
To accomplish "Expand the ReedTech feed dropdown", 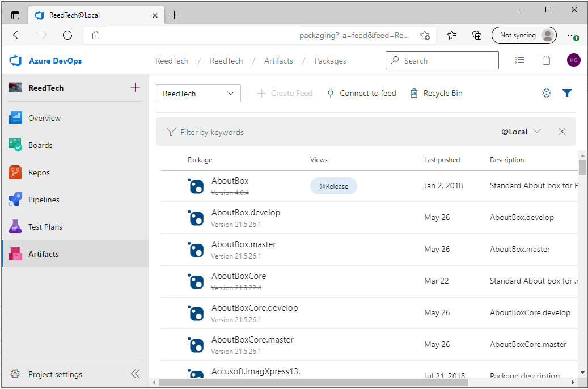I will 198,94.
